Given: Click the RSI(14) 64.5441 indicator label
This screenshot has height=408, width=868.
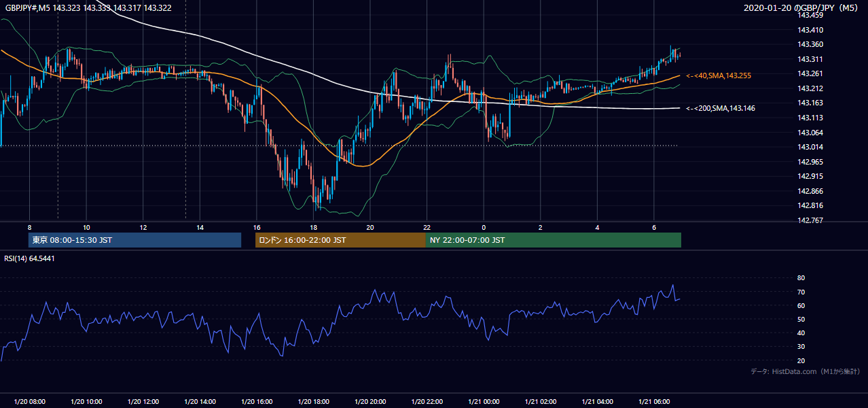Looking at the screenshot, I should point(30,258).
